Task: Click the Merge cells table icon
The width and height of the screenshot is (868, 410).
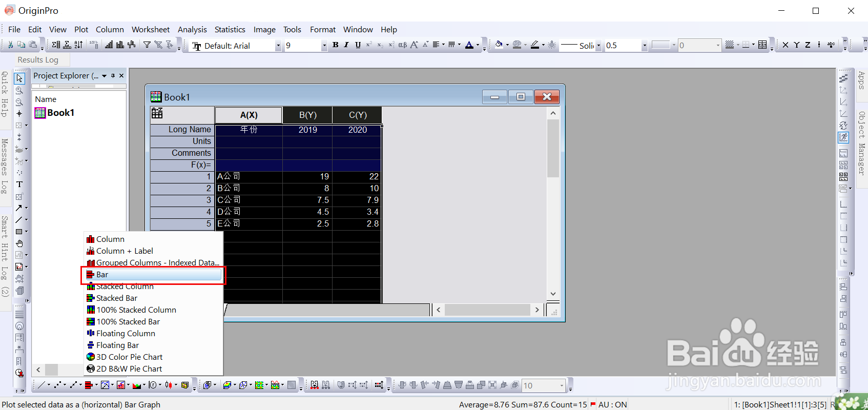Action: pyautogui.click(x=762, y=45)
